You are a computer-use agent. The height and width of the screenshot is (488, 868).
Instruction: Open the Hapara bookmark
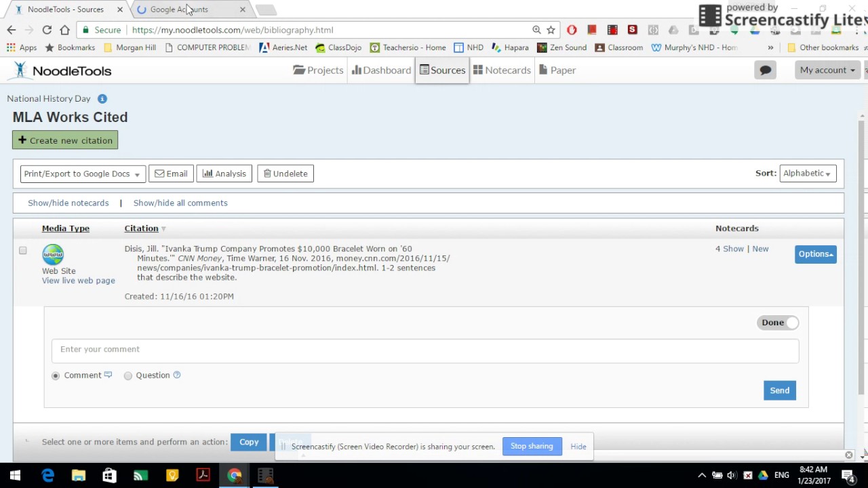pos(510,47)
